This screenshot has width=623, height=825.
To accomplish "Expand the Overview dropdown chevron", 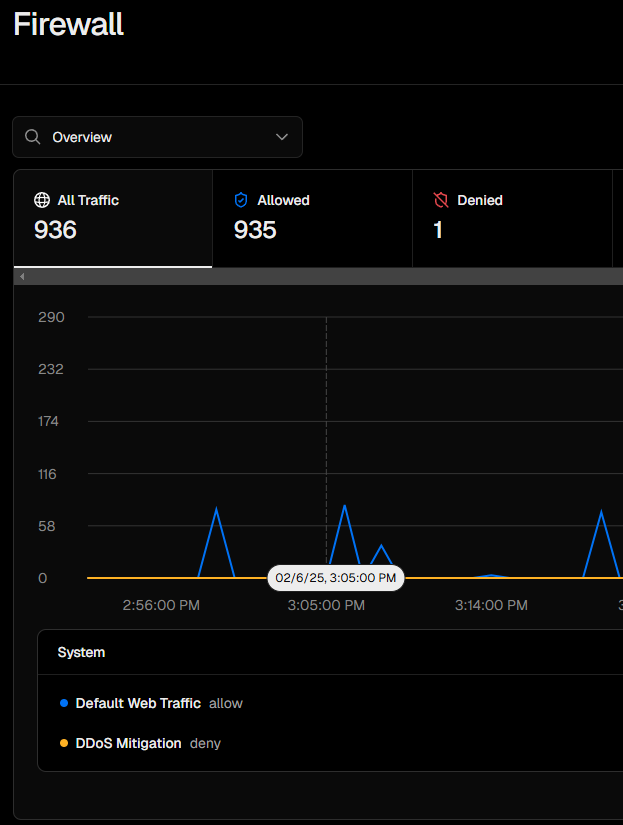I will coord(282,137).
